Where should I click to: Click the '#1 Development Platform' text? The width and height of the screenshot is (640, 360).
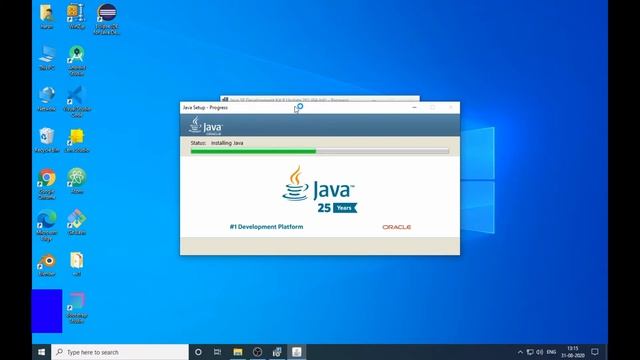point(266,227)
